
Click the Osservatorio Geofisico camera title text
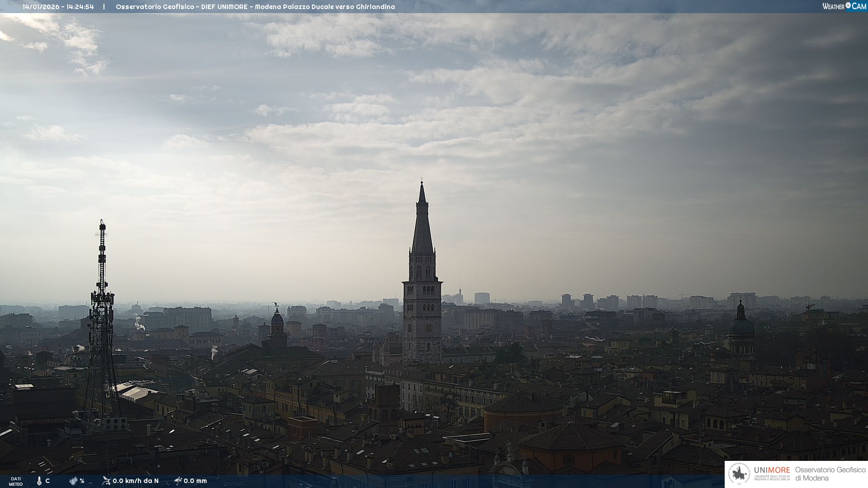[x=255, y=7]
